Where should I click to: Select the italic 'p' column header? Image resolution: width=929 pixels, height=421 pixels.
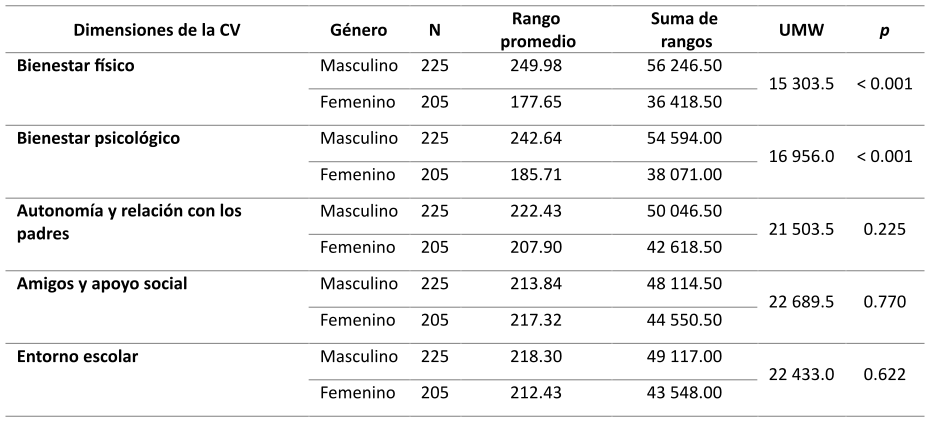(x=884, y=30)
